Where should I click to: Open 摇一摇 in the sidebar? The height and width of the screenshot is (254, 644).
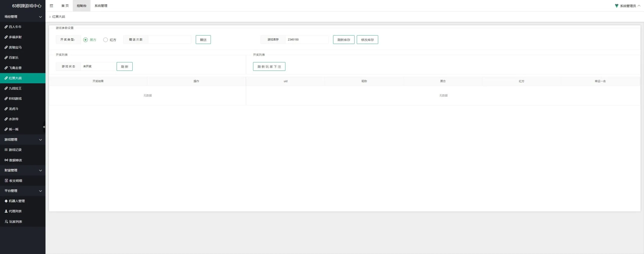pyautogui.click(x=23, y=129)
